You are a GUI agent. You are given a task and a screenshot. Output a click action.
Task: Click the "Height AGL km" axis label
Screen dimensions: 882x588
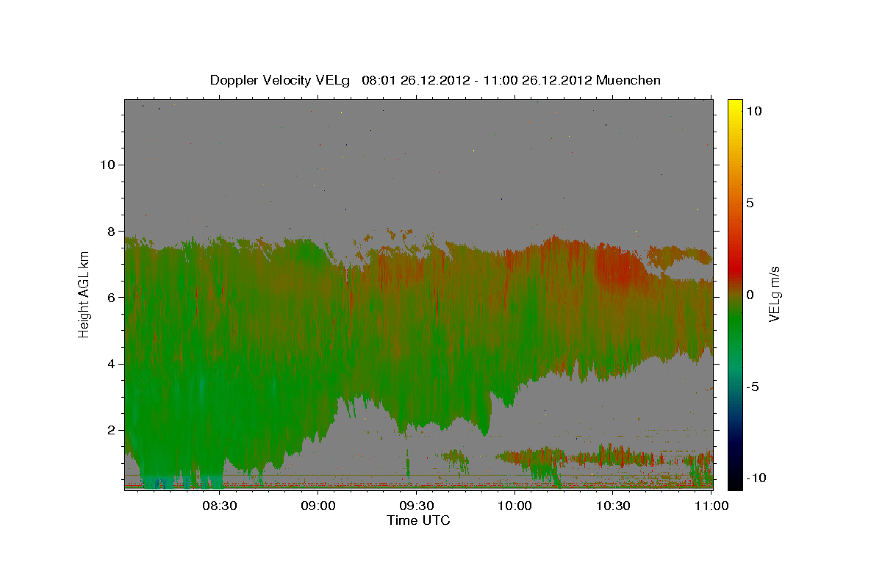85,294
